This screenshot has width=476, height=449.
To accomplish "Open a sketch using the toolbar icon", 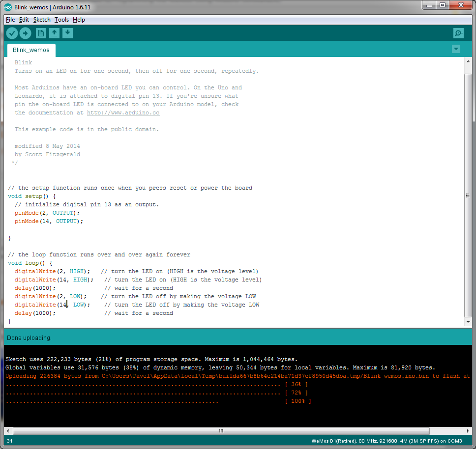I will (54, 33).
